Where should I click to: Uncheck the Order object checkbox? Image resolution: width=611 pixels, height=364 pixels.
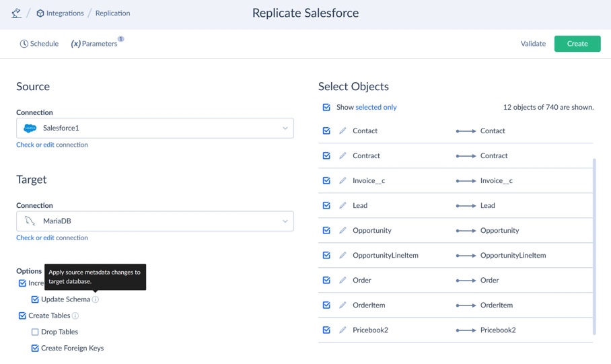pos(326,280)
